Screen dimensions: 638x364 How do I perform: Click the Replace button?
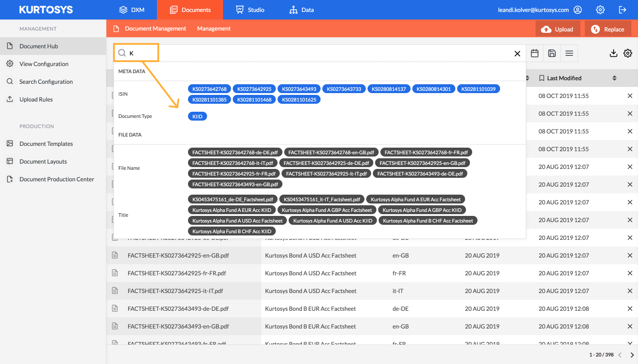pyautogui.click(x=608, y=29)
